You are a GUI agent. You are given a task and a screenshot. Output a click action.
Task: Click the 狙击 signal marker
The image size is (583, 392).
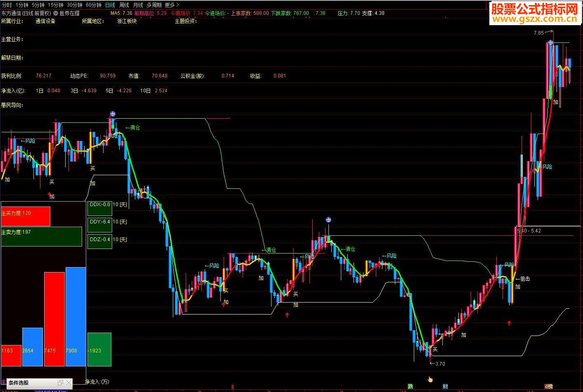click(523, 279)
